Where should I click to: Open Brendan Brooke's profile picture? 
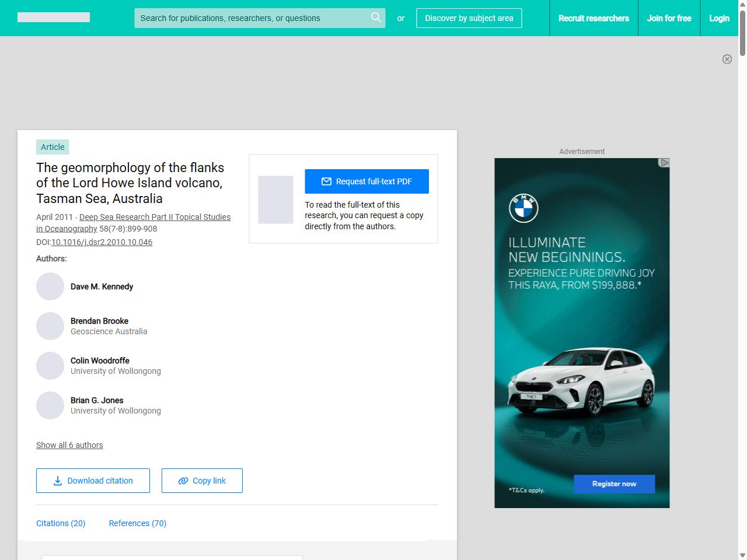tap(50, 326)
